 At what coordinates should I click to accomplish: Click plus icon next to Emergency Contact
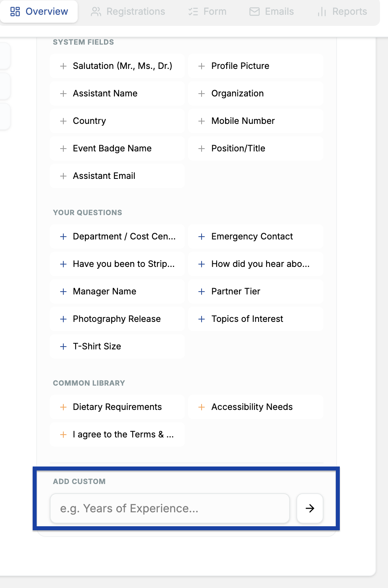click(202, 237)
